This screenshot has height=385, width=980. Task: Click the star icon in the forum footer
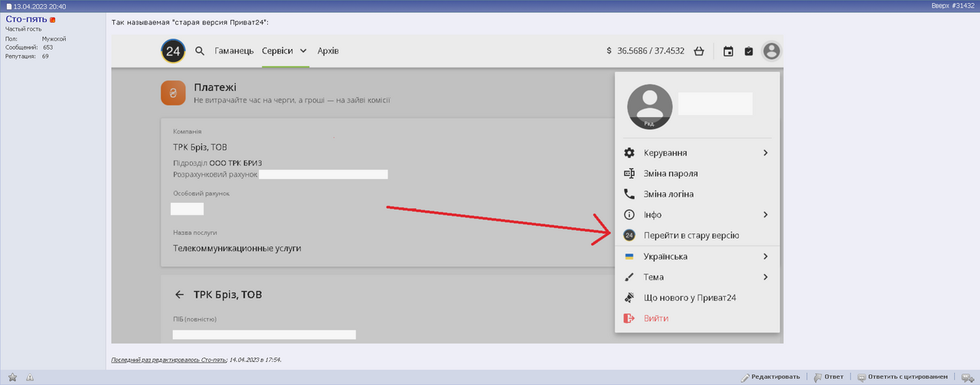[x=13, y=377]
